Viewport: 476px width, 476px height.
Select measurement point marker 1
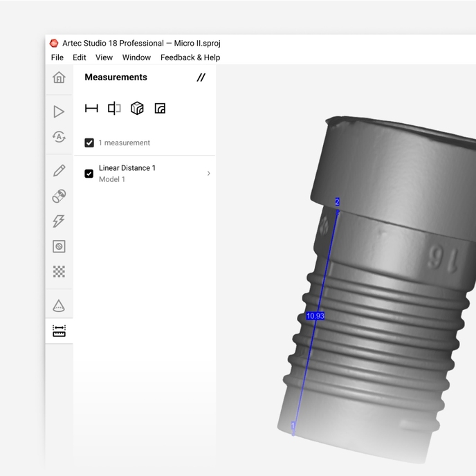coord(293,425)
